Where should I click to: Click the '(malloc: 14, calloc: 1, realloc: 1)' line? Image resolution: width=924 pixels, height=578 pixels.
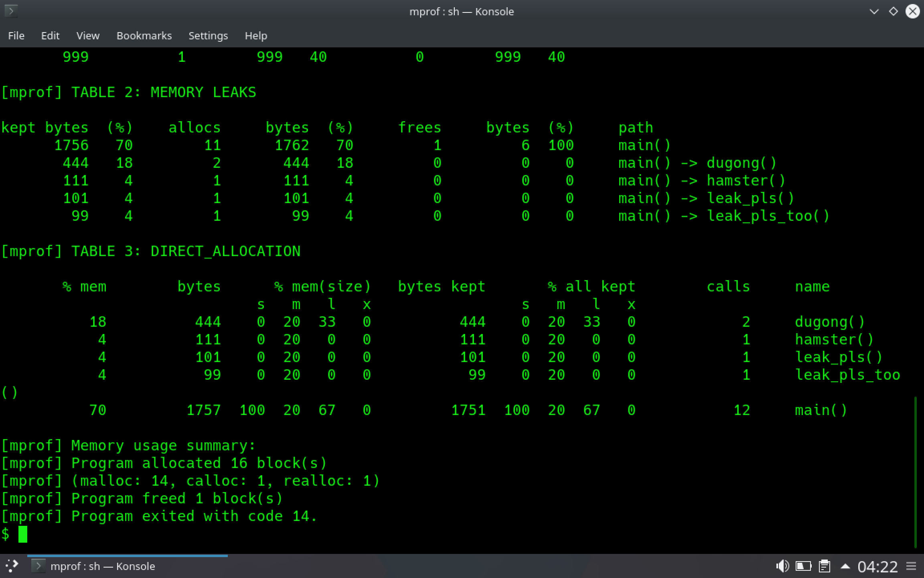pos(225,481)
